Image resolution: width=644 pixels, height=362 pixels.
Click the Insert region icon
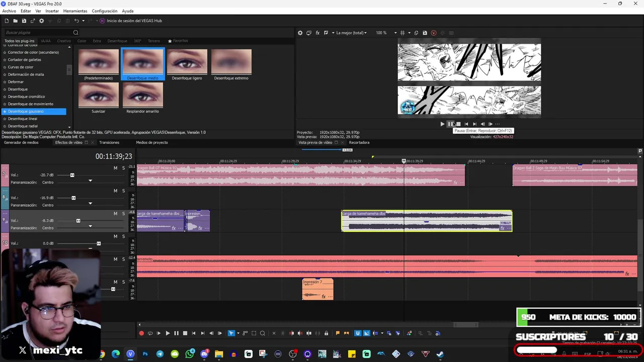(x=346, y=333)
